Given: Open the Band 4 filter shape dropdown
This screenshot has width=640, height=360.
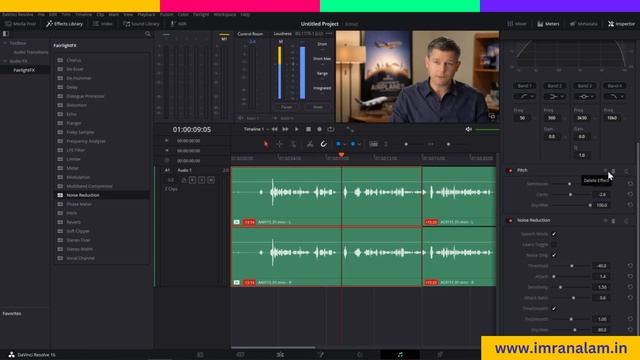Looking at the screenshot, I should [614, 96].
